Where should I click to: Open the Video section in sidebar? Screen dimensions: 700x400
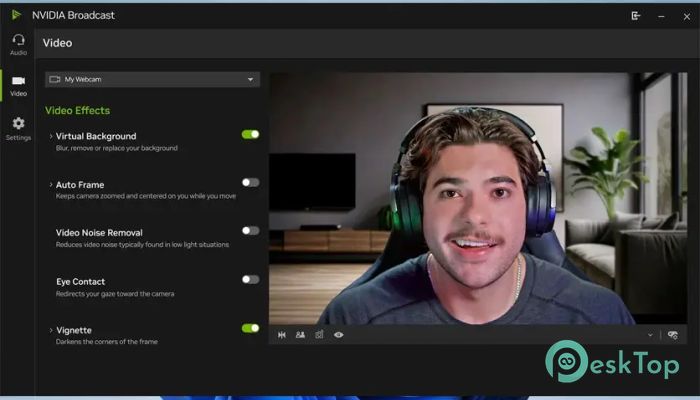pos(18,86)
